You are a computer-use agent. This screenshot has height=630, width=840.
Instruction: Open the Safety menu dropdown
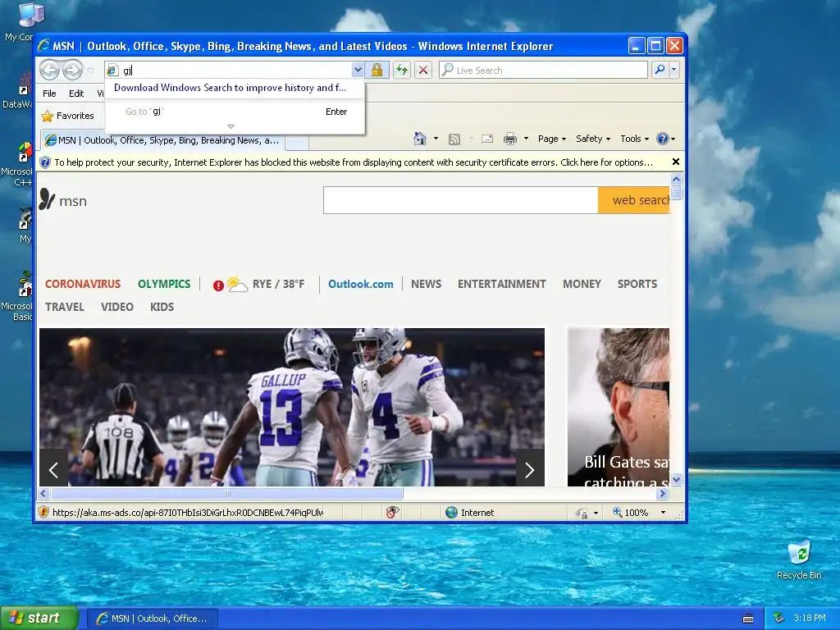coord(593,139)
